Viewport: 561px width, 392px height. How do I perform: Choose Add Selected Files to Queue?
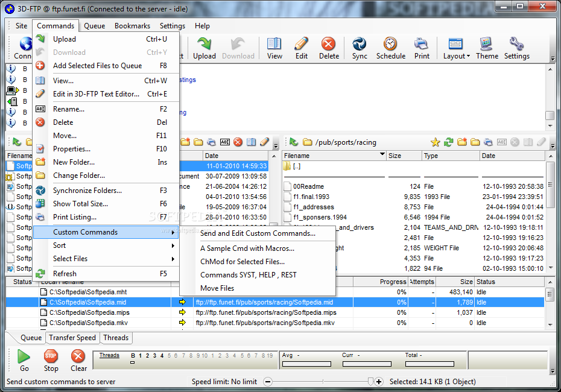(x=106, y=66)
